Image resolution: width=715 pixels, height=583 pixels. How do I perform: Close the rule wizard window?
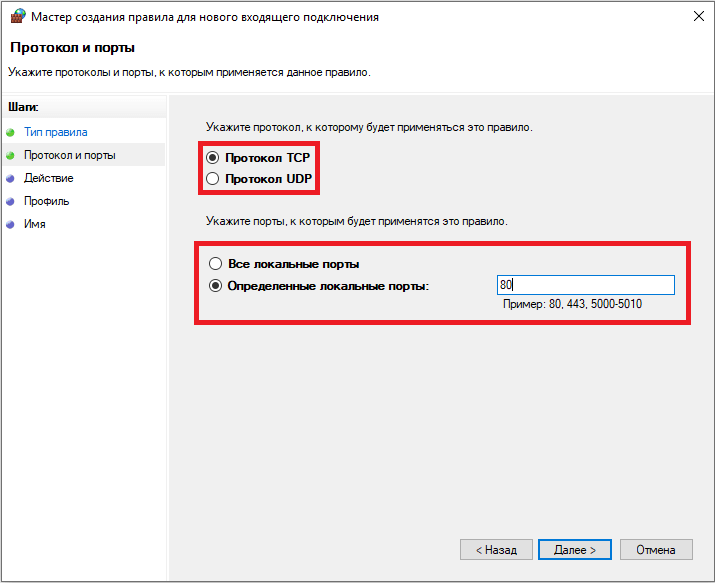pyautogui.click(x=699, y=16)
